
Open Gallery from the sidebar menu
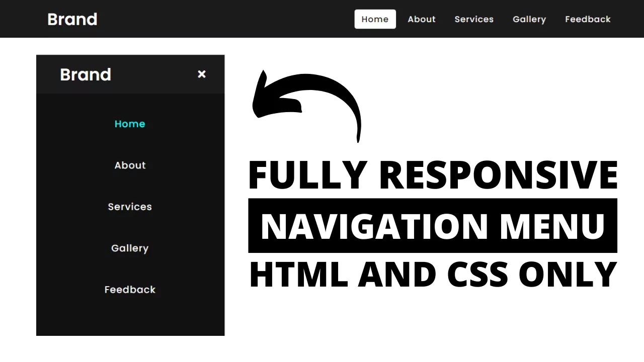(x=130, y=248)
